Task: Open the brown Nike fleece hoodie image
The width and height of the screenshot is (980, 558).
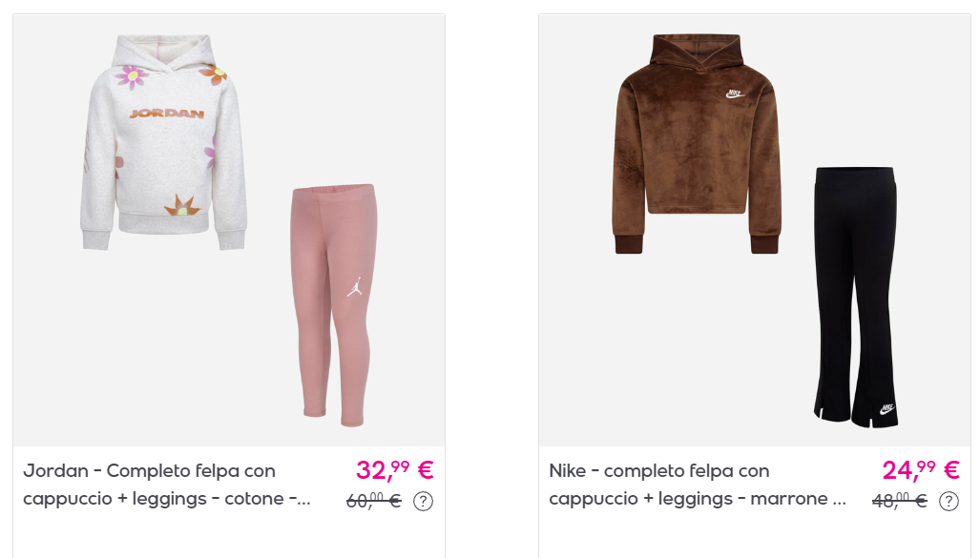Action: click(697, 144)
